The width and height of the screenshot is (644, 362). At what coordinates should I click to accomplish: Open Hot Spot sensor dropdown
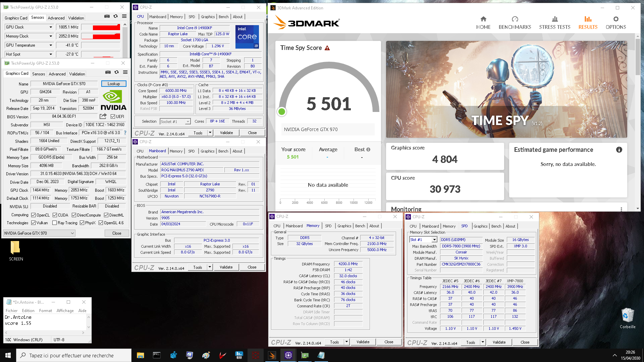point(51,54)
